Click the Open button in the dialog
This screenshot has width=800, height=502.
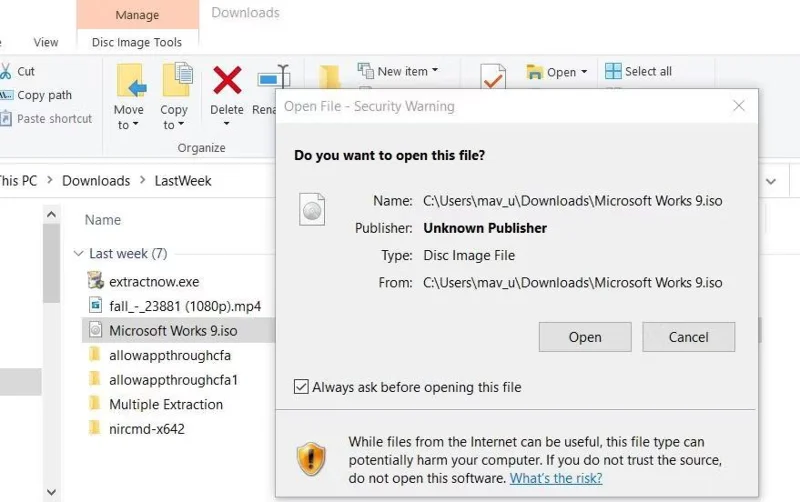coord(585,337)
